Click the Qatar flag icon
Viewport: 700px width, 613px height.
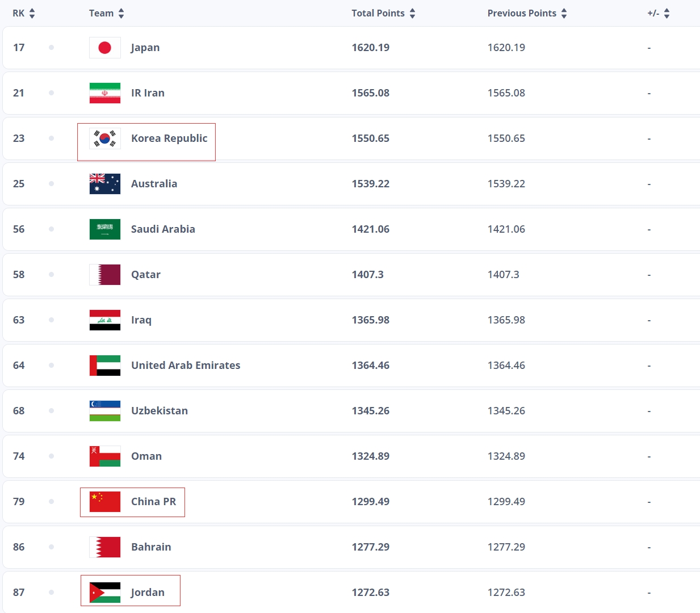[x=105, y=275]
